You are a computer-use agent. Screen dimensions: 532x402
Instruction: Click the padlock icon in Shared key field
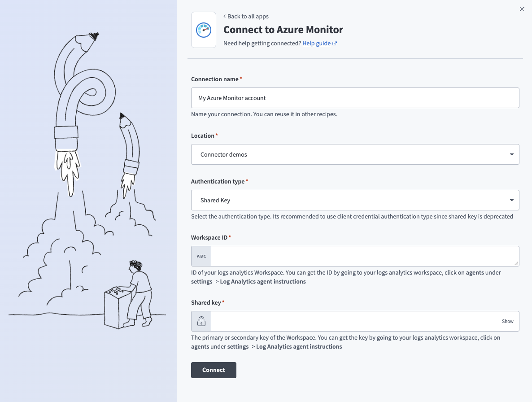[201, 321]
